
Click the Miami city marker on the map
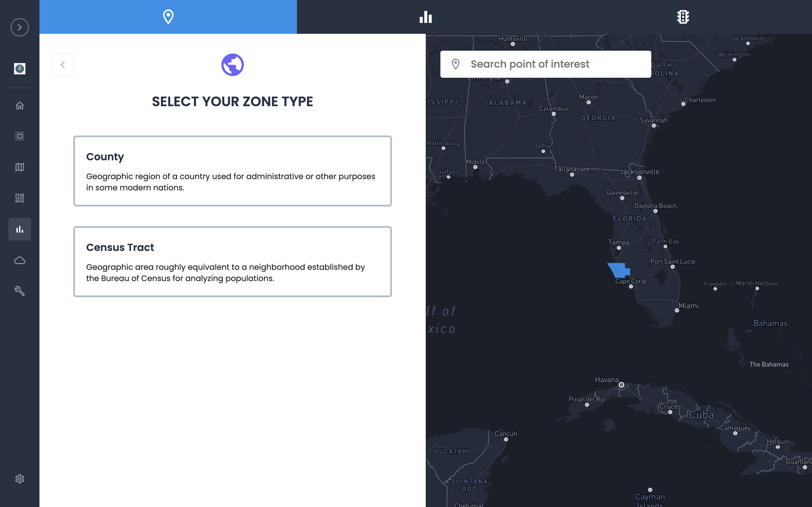(x=677, y=310)
